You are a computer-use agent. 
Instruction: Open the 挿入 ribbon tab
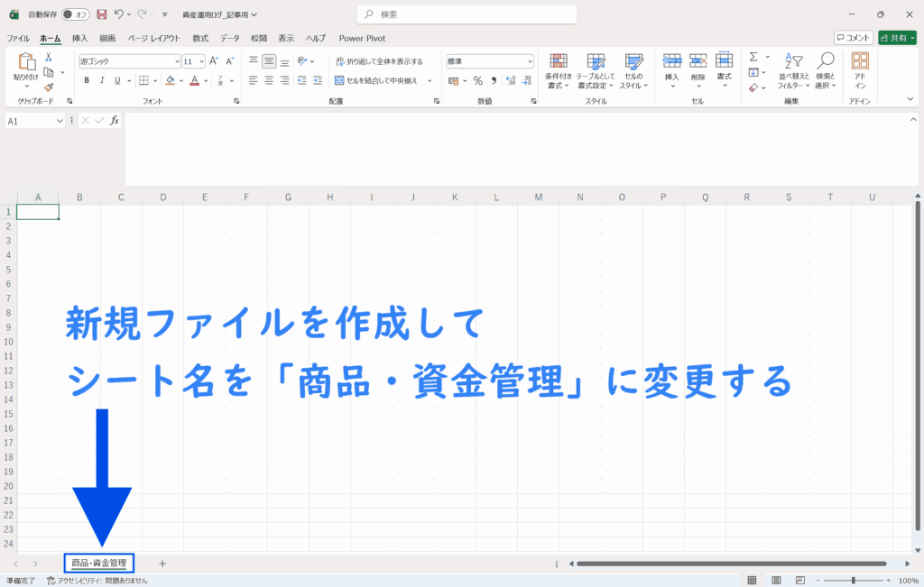click(x=80, y=38)
